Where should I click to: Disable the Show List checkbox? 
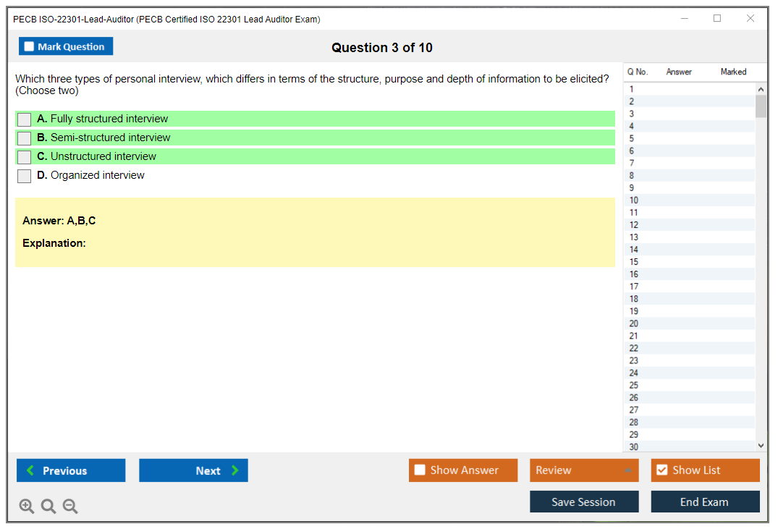pyautogui.click(x=661, y=470)
